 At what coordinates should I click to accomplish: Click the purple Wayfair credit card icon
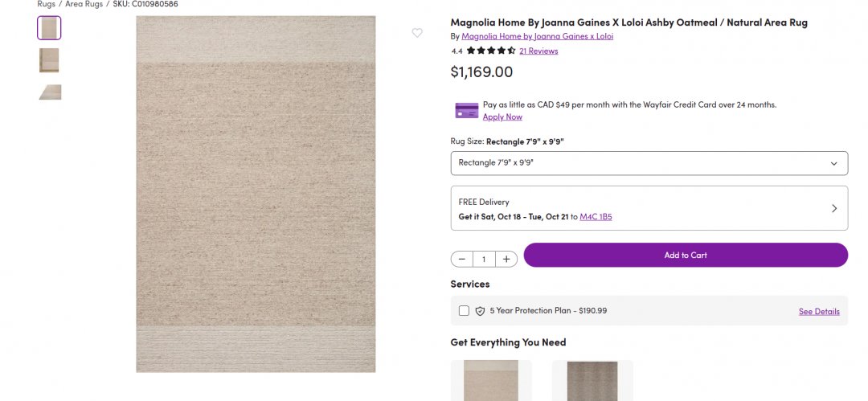[466, 110]
